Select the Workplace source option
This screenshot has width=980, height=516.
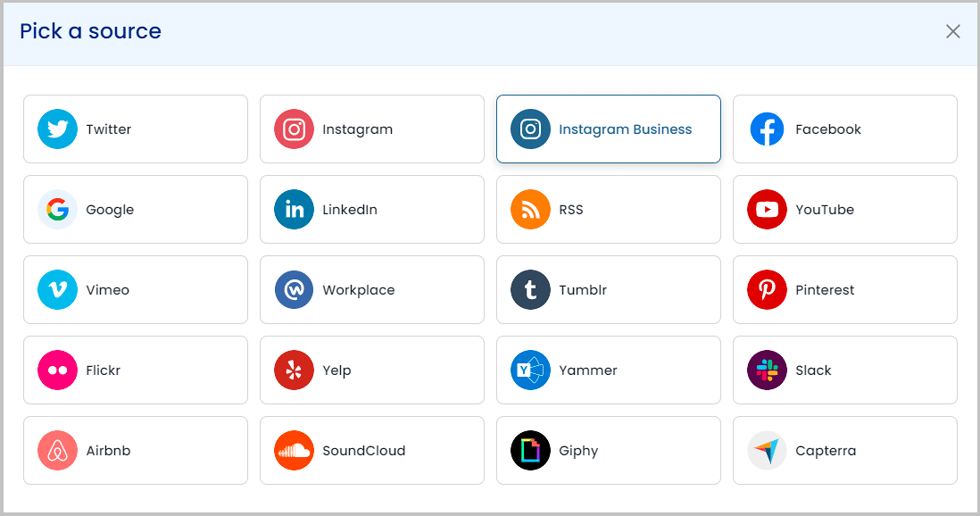click(x=372, y=289)
